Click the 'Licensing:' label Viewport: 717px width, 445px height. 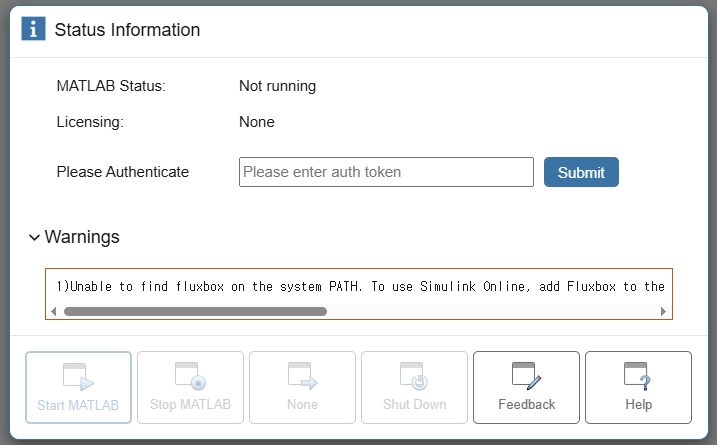90,122
